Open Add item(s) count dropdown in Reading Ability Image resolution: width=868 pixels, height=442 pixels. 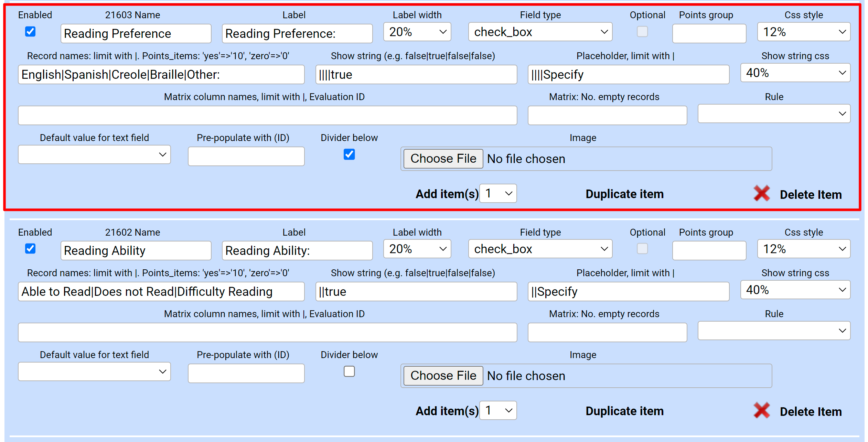click(x=498, y=410)
